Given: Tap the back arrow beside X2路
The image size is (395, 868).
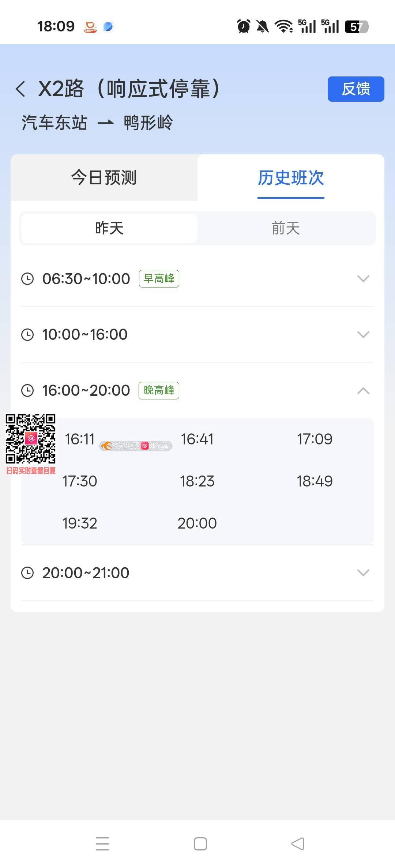Looking at the screenshot, I should 21,89.
